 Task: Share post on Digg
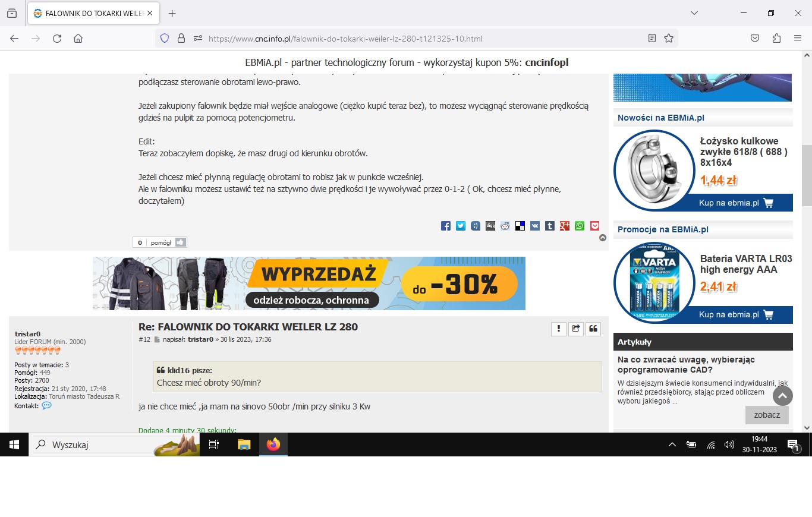[x=490, y=226]
